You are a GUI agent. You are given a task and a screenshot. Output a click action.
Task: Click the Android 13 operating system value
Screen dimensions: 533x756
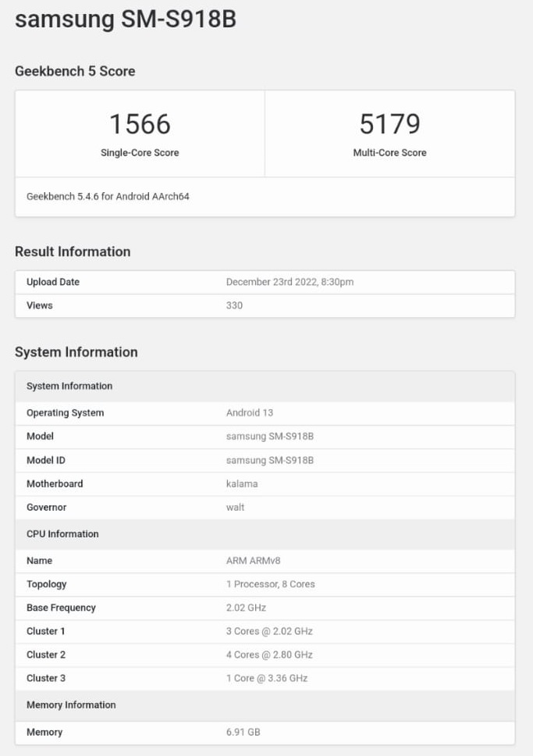pos(249,413)
